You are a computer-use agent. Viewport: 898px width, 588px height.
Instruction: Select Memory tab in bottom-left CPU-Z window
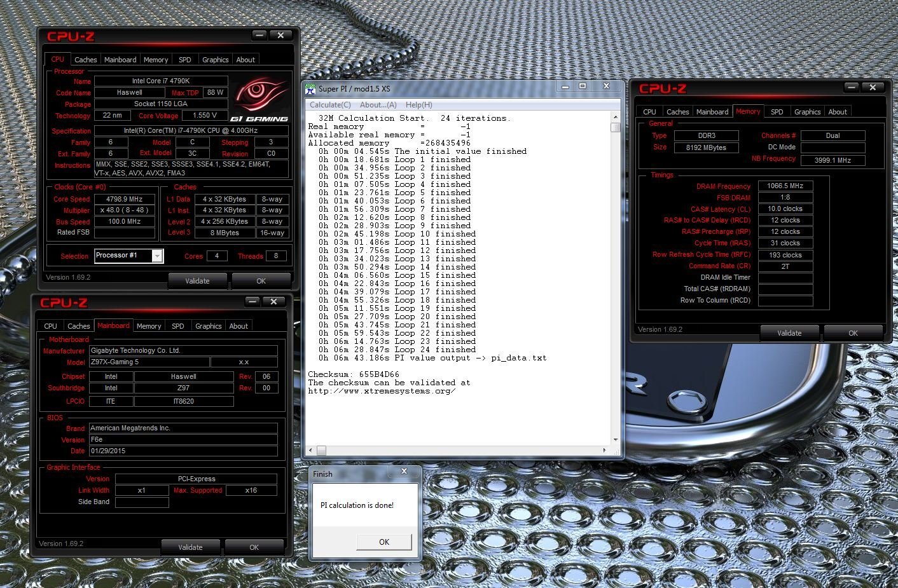(x=149, y=326)
